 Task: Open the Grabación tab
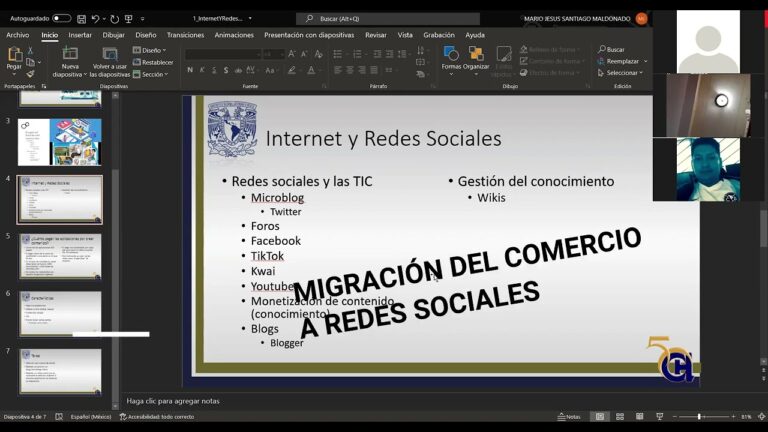click(439, 35)
